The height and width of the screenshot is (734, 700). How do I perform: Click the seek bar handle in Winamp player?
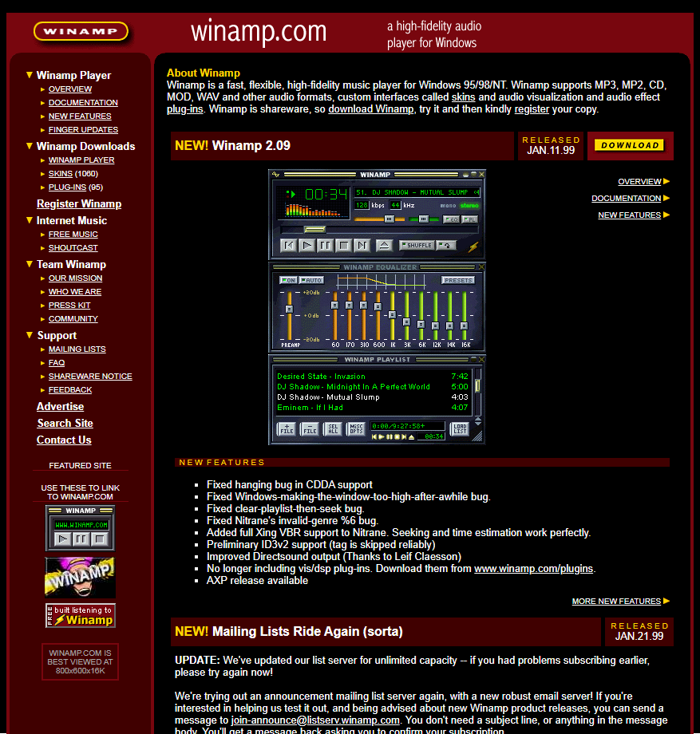(x=314, y=229)
